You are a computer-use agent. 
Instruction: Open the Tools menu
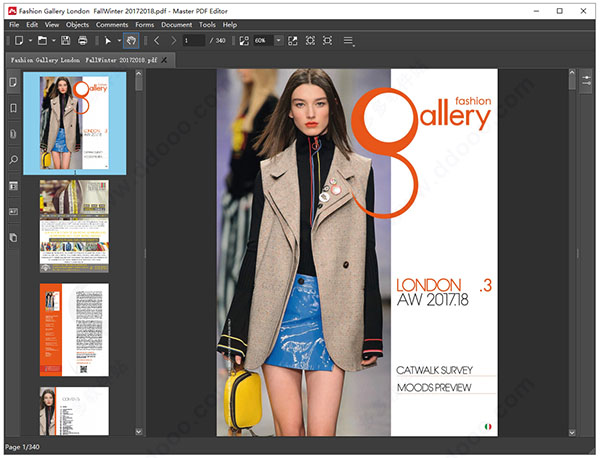[x=207, y=25]
